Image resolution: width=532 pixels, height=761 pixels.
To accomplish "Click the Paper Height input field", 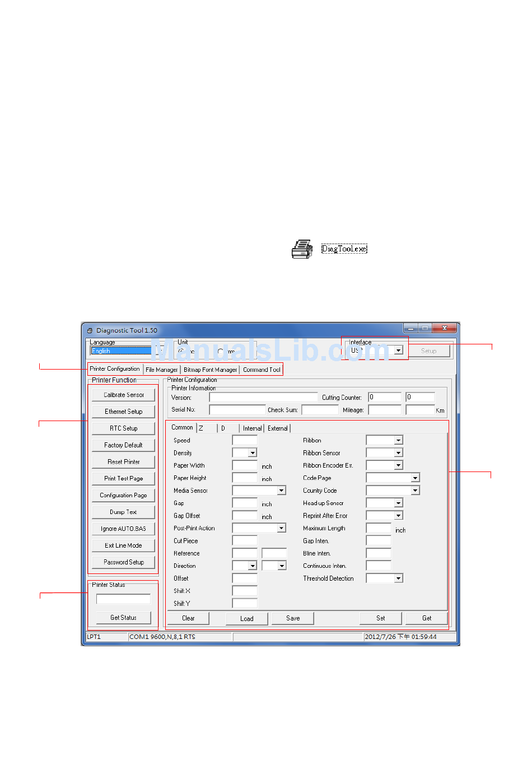I will pyautogui.click(x=245, y=478).
